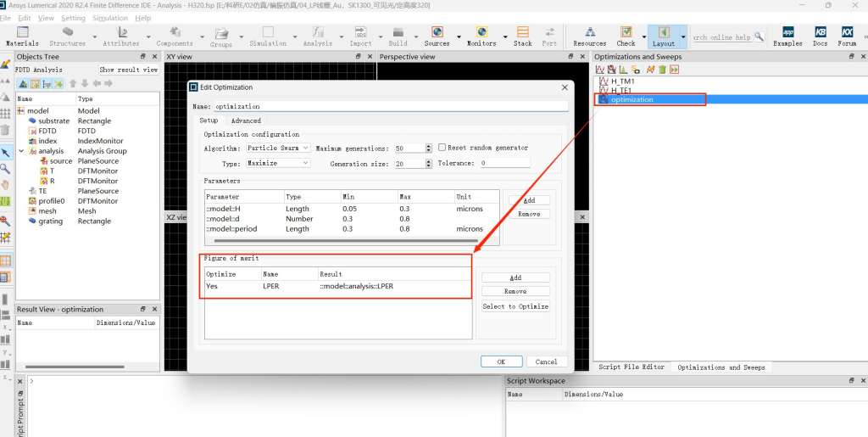Click the OK button
The width and height of the screenshot is (868, 437).
[501, 361]
